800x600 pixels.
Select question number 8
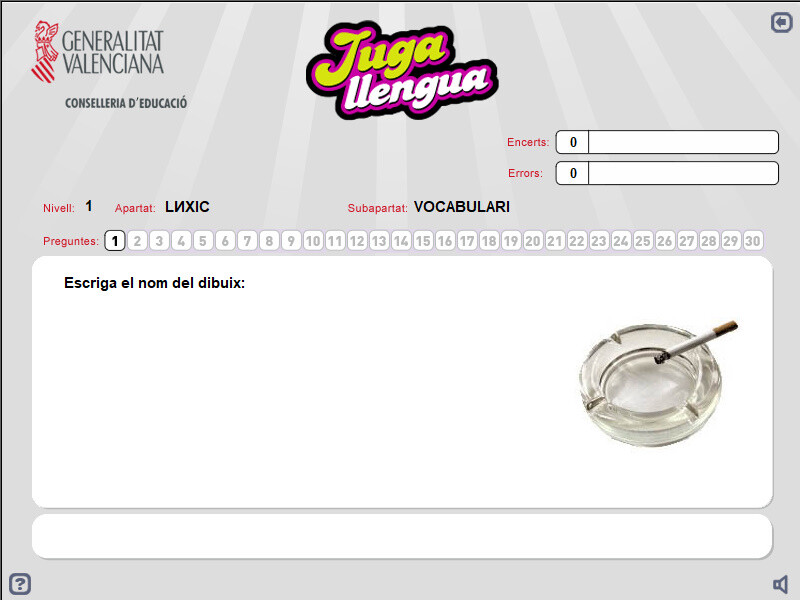[269, 241]
